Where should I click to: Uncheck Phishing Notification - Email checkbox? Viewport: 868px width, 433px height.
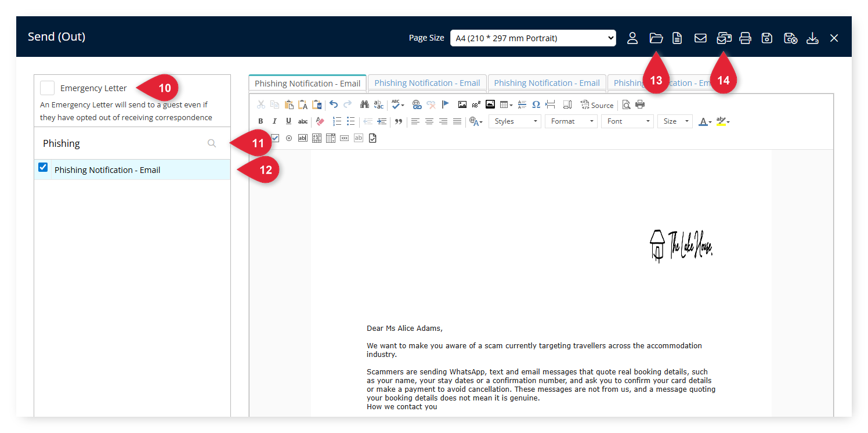(x=43, y=167)
